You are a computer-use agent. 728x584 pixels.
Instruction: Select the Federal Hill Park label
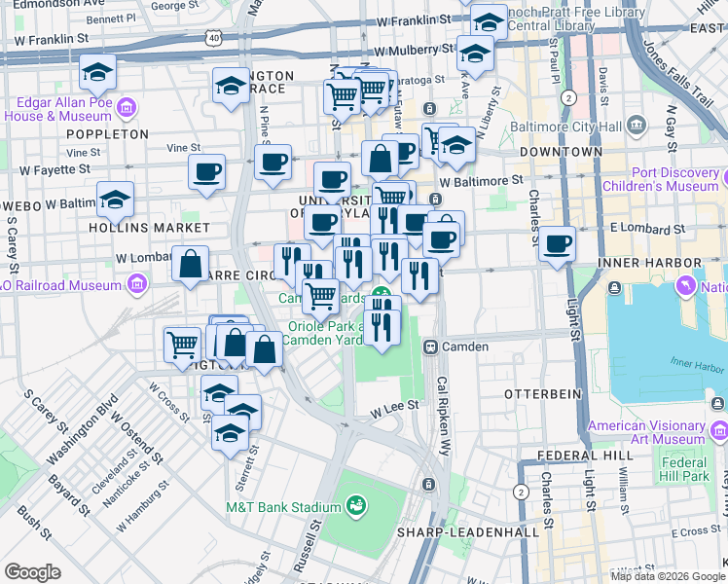684,469
